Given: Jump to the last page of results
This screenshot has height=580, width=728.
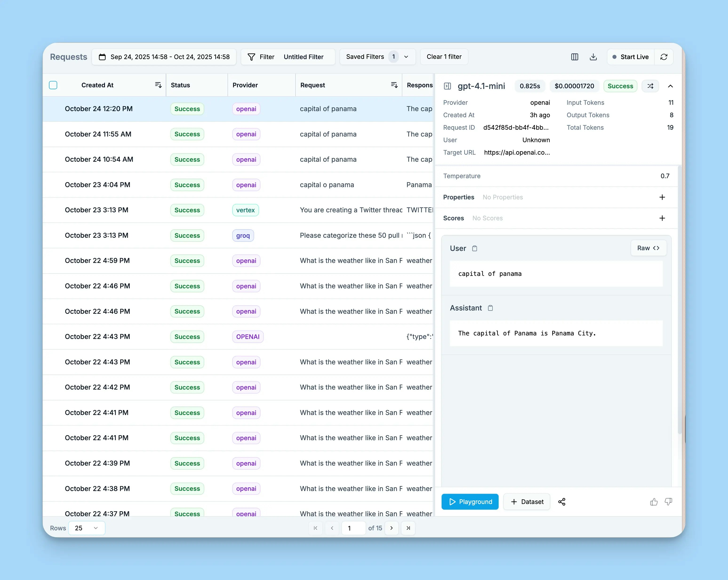Looking at the screenshot, I should [408, 528].
